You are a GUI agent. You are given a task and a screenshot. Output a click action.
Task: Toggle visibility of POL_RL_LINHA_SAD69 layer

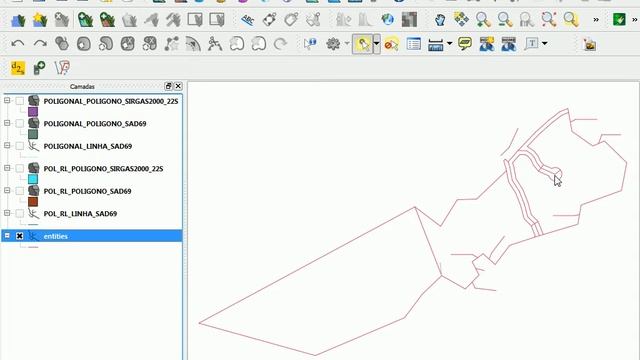click(20, 213)
